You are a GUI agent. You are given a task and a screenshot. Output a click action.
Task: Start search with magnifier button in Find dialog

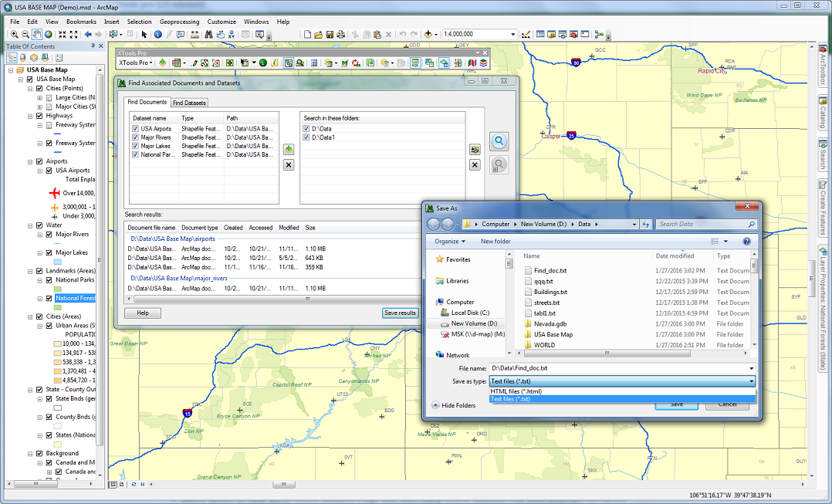[499, 141]
